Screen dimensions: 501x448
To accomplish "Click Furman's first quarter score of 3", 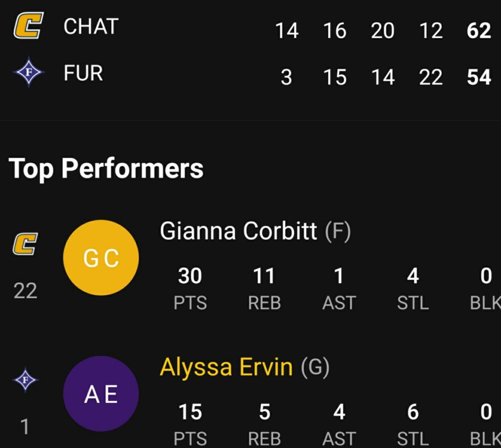I will pyautogui.click(x=286, y=77).
